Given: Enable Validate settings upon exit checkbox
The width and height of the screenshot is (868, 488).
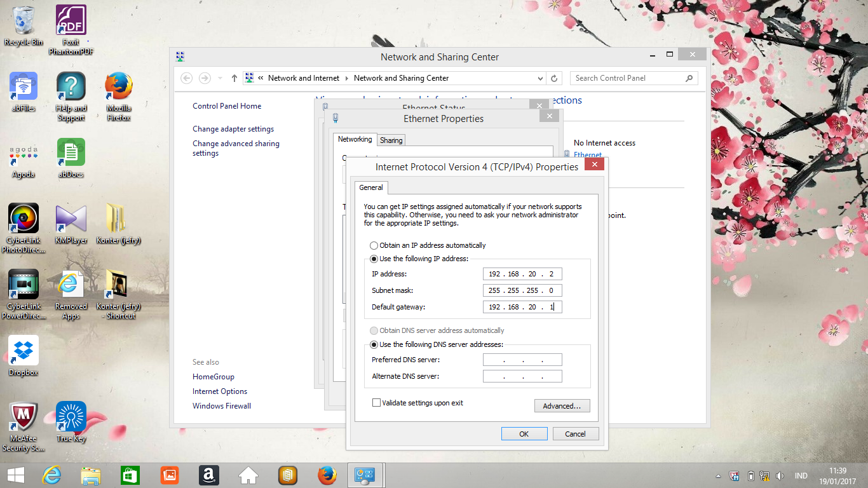Looking at the screenshot, I should coord(376,403).
